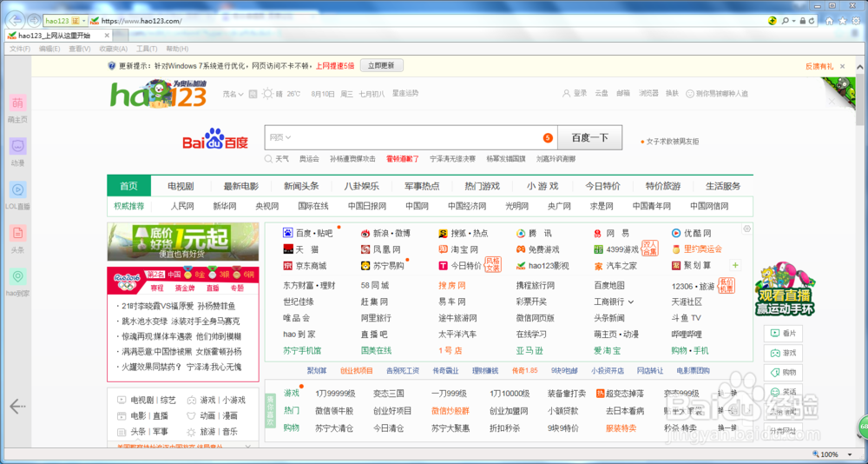Close the update notification bar

[842, 66]
